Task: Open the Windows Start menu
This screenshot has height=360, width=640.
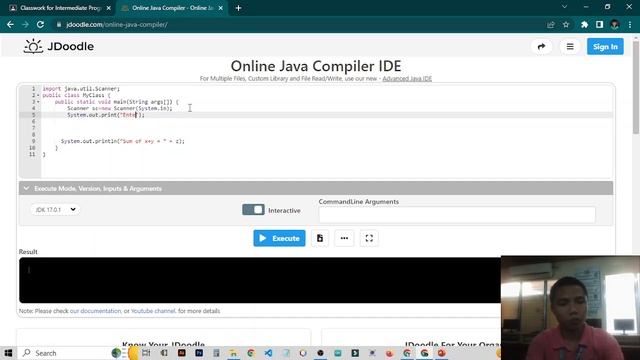Action: 8,353
